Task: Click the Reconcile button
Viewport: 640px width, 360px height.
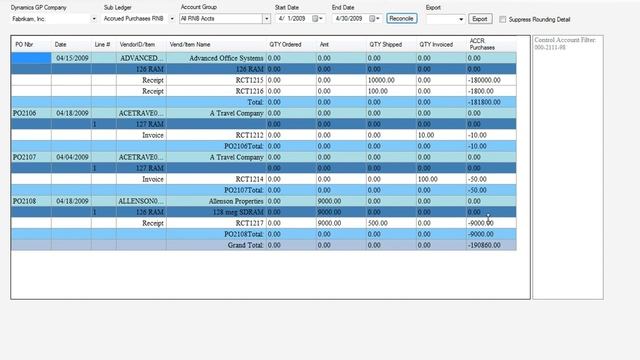Action: [x=402, y=19]
